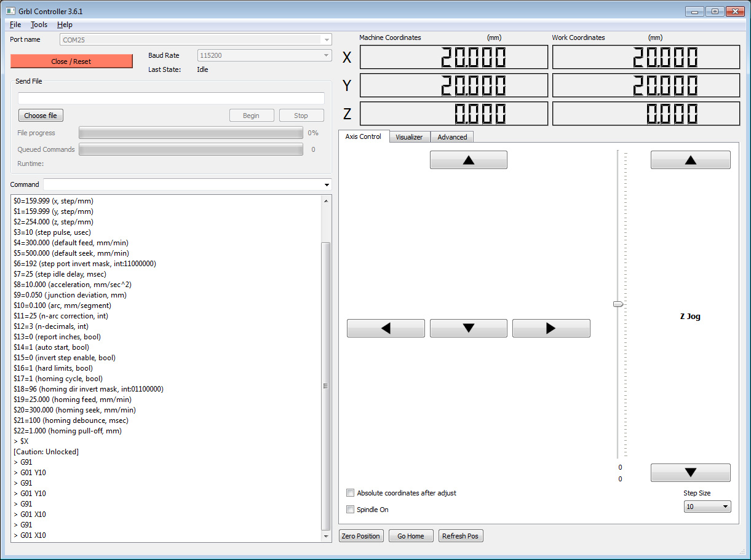751x560 pixels.
Task: Jog X axis right with the right arrow
Action: (x=551, y=328)
